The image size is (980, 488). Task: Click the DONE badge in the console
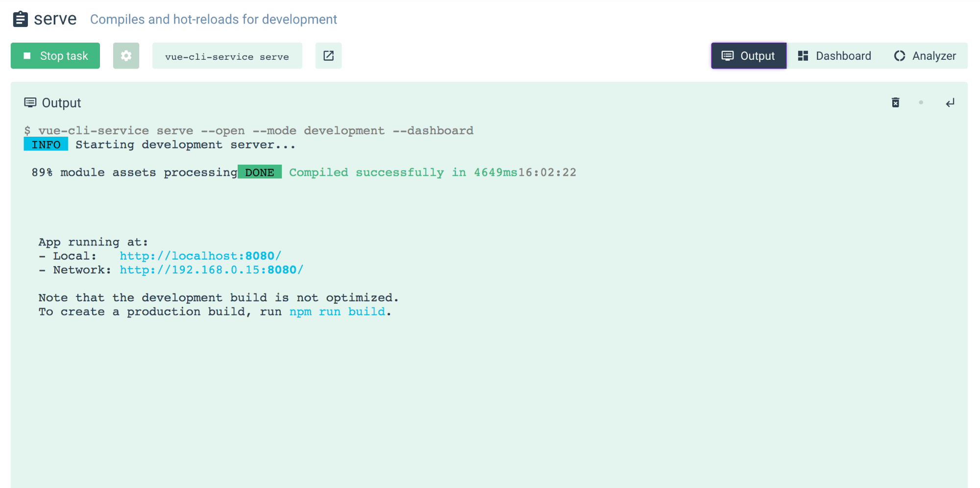[x=260, y=172]
